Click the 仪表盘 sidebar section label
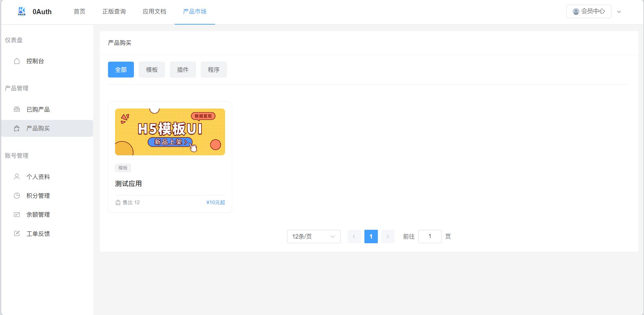The height and width of the screenshot is (315, 644). [x=13, y=40]
